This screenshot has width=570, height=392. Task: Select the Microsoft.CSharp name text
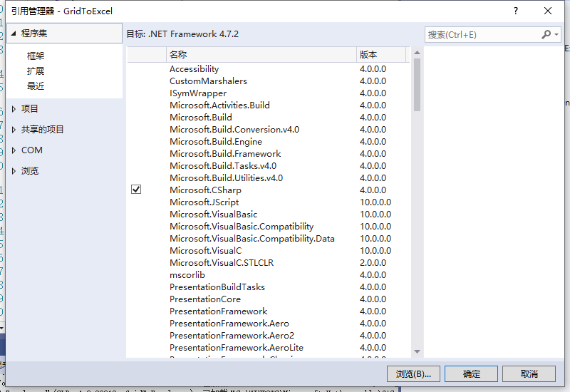[205, 190]
